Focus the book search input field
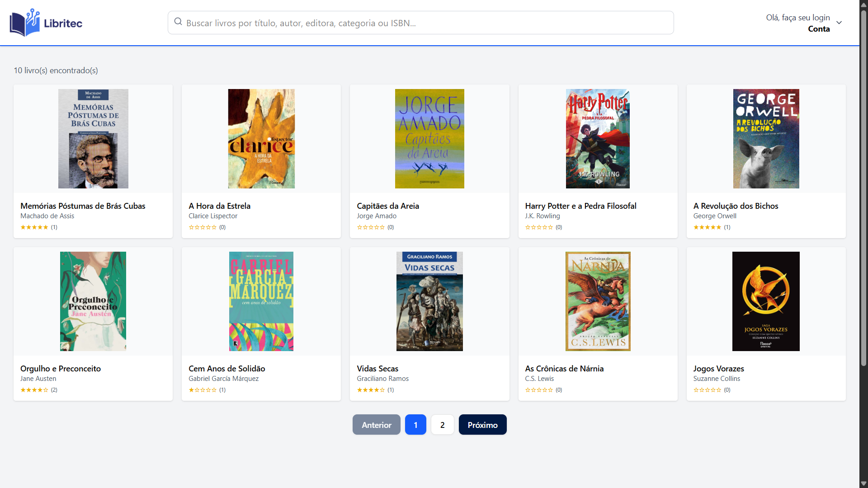The height and width of the screenshot is (488, 868). pos(420,23)
